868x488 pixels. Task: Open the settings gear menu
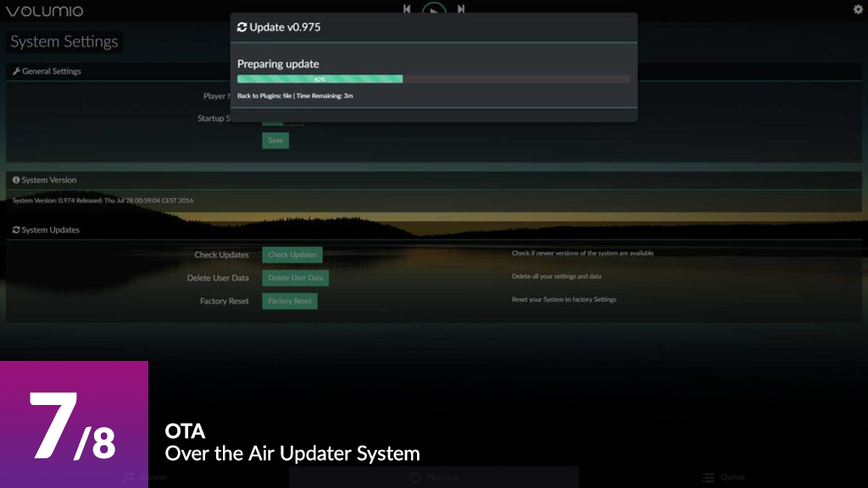[857, 9]
